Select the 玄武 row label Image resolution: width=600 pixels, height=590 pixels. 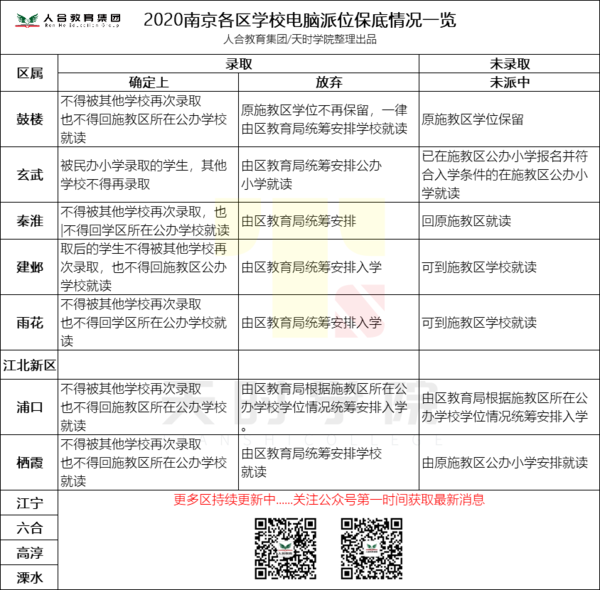pos(29,174)
